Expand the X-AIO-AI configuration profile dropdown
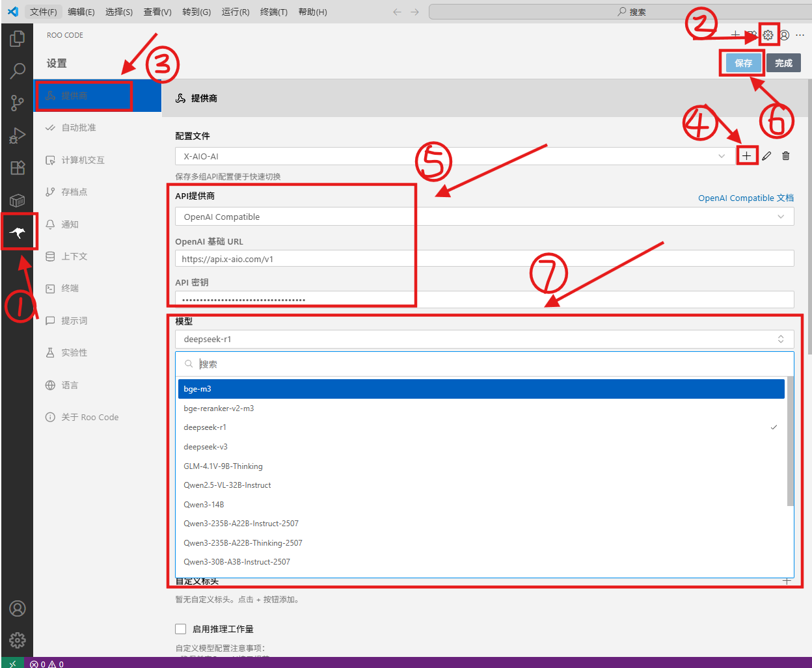The height and width of the screenshot is (668, 812). 455,156
